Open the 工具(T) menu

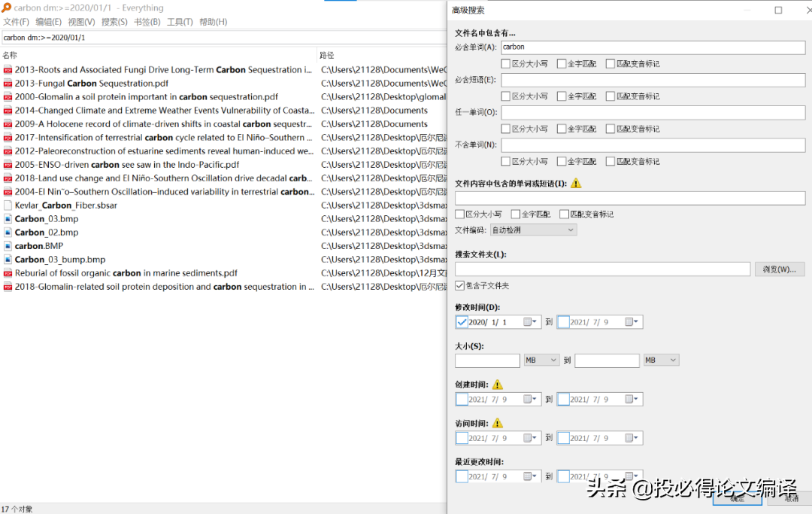point(179,22)
